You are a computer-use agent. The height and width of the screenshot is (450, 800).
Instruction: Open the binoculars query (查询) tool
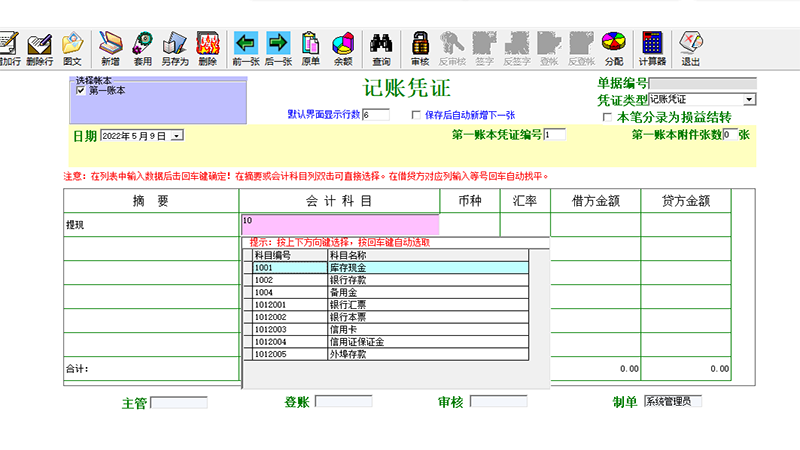[x=381, y=48]
